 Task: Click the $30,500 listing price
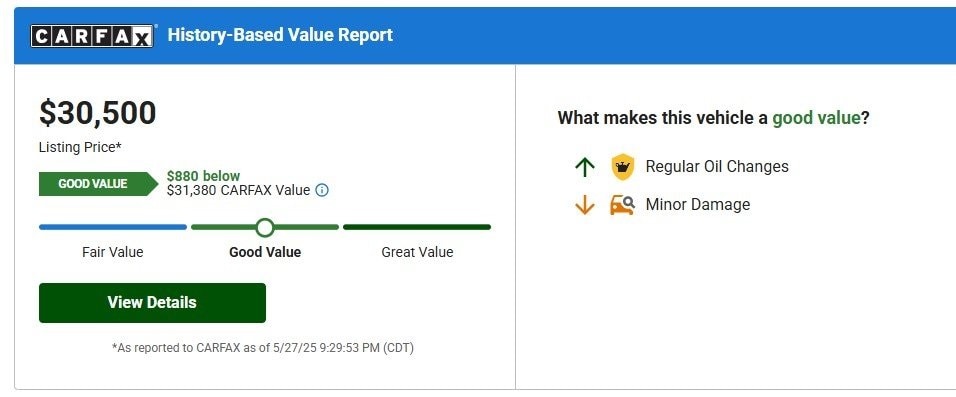click(98, 113)
